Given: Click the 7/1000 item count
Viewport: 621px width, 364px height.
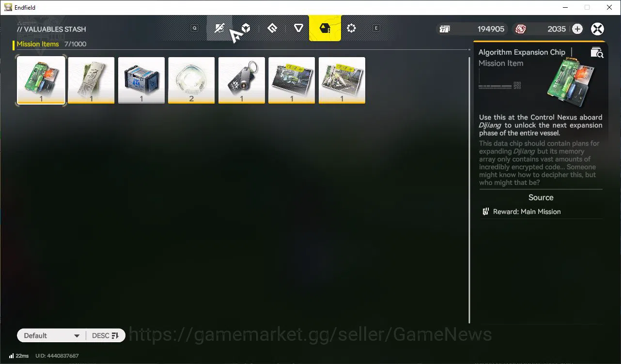Looking at the screenshot, I should click(76, 44).
